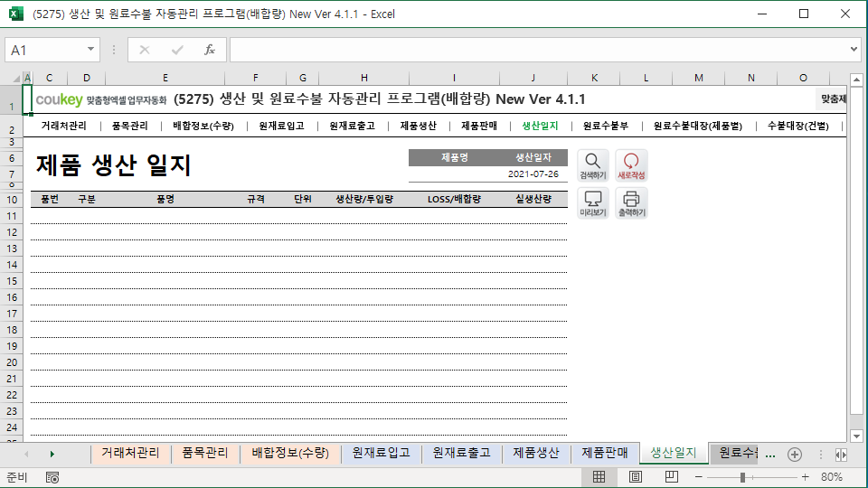The height and width of the screenshot is (488, 868).
Task: Open 제품판매 menu link in sheet
Action: pyautogui.click(x=479, y=127)
